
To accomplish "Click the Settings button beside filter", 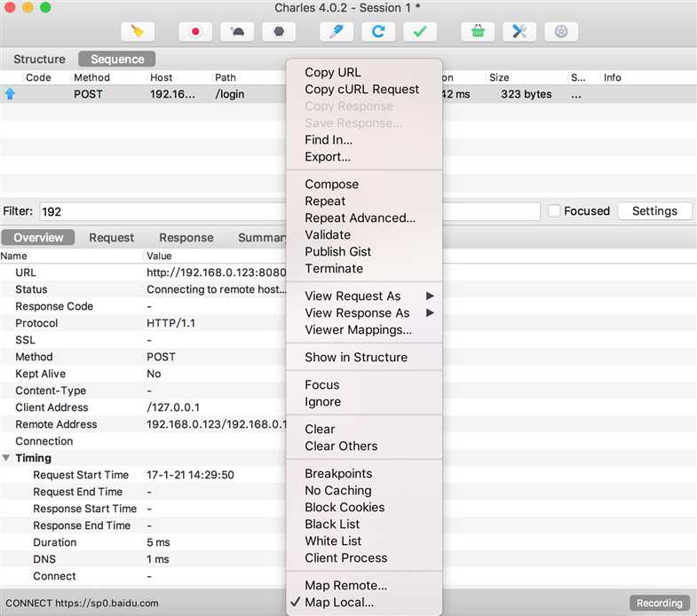I will pyautogui.click(x=654, y=210).
